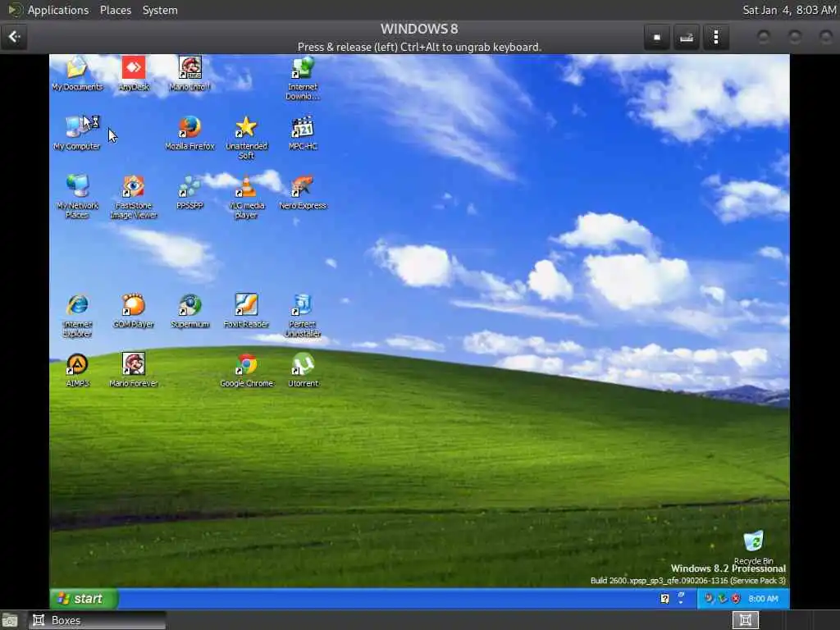Click the help question-mark taskbar icon
The height and width of the screenshot is (630, 840).
point(664,599)
